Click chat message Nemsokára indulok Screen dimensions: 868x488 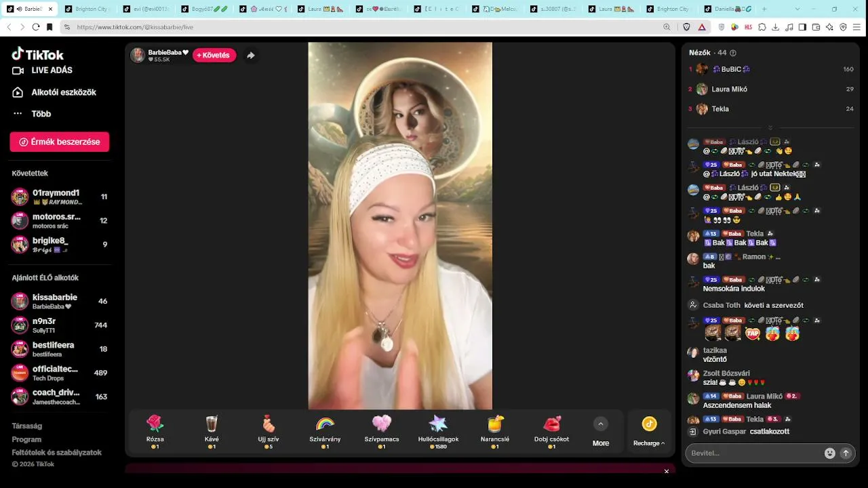click(x=734, y=289)
